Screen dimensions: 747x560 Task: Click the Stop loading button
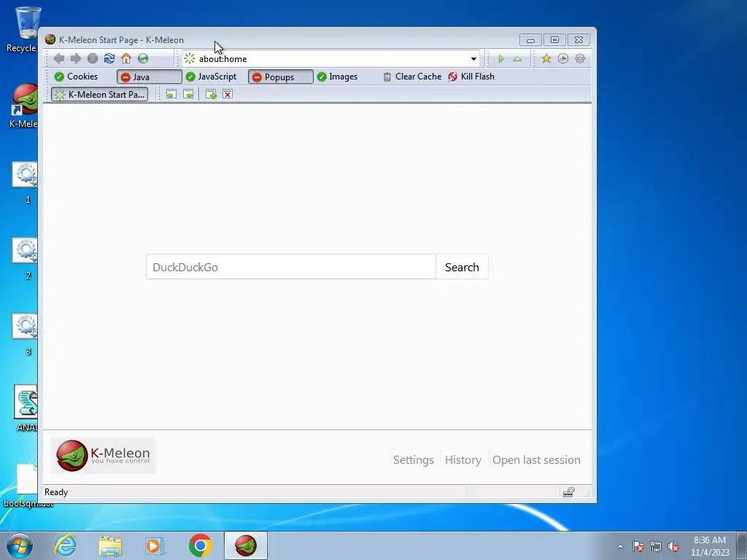coord(93,58)
